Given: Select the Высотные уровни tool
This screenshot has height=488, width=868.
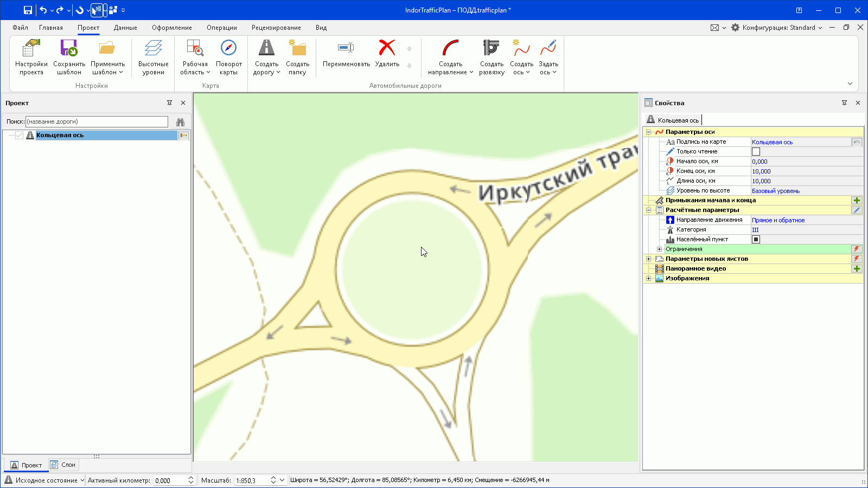Looking at the screenshot, I should click(153, 57).
